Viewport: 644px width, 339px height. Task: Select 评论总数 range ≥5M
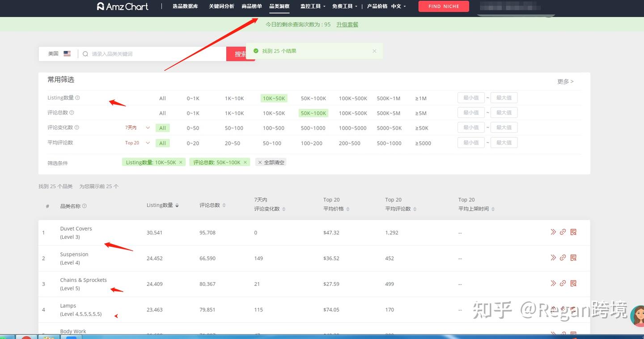(421, 113)
